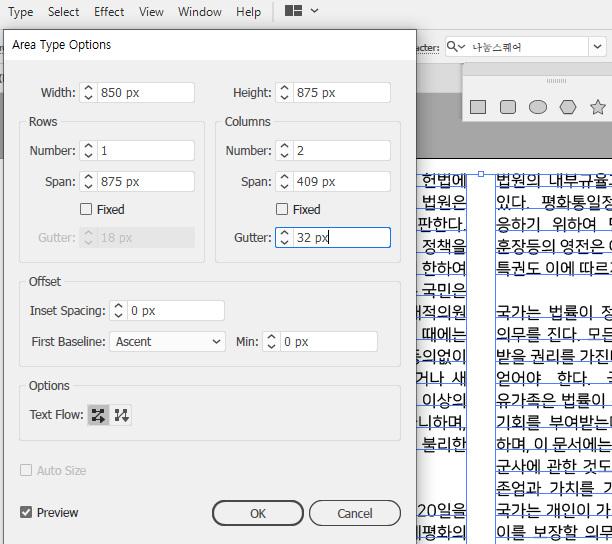Click the Arrange Documents icon
Image resolution: width=612 pixels, height=544 pixels.
(294, 11)
